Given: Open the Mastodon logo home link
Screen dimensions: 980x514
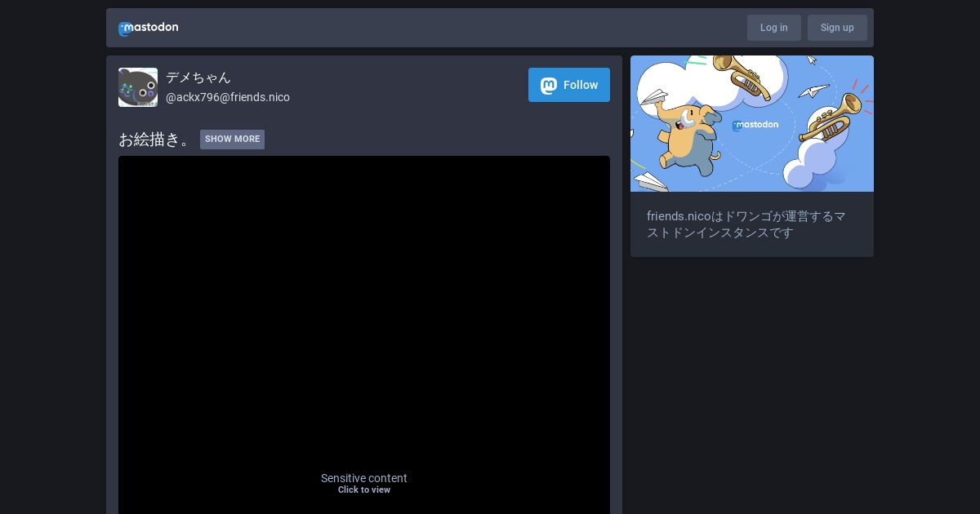Looking at the screenshot, I should (x=149, y=28).
